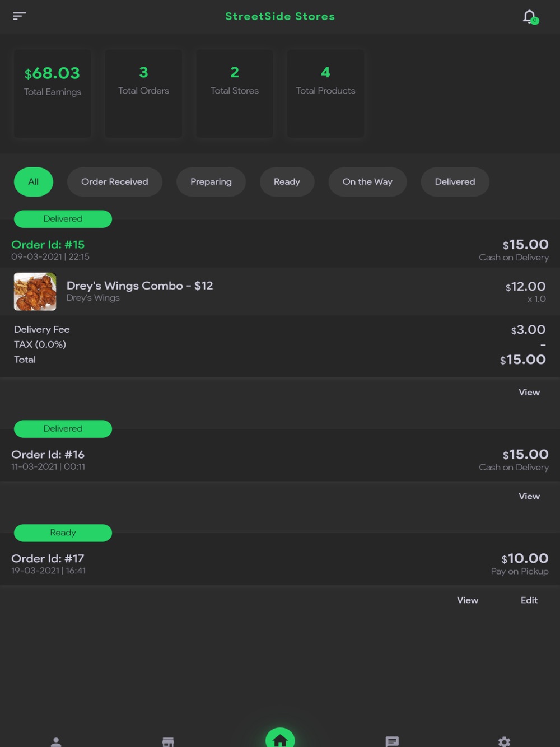Open settings gear icon

504,741
